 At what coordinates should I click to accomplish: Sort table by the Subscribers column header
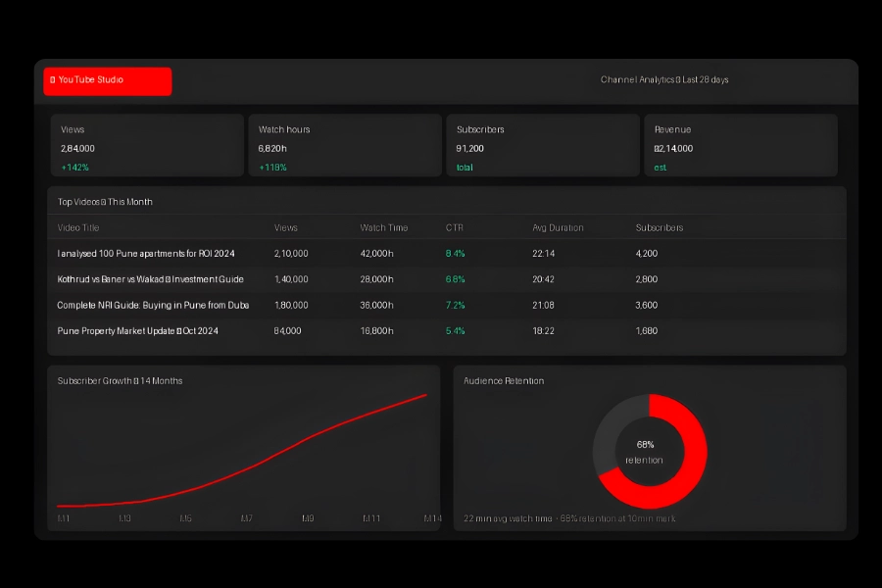click(x=659, y=227)
